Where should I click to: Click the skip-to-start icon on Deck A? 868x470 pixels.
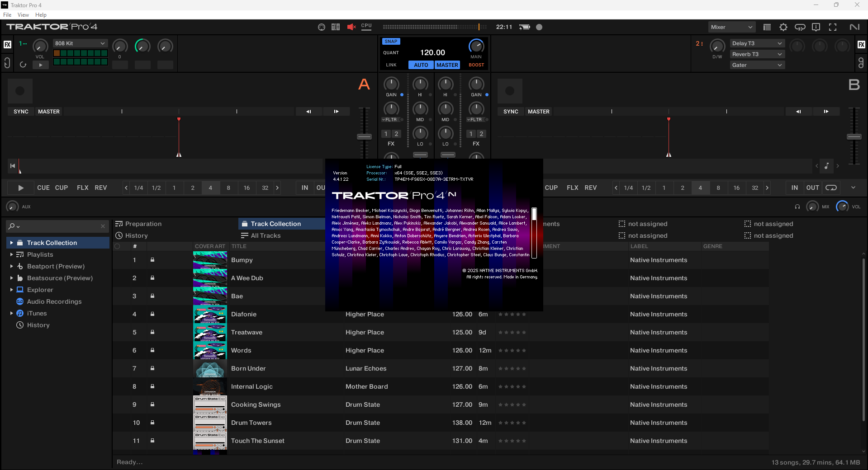[13, 166]
